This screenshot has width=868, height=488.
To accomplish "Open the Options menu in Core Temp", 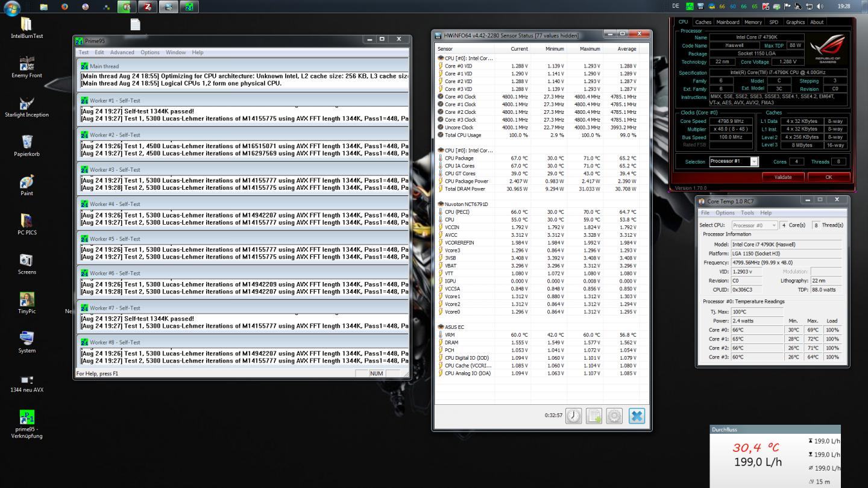I will [x=725, y=213].
